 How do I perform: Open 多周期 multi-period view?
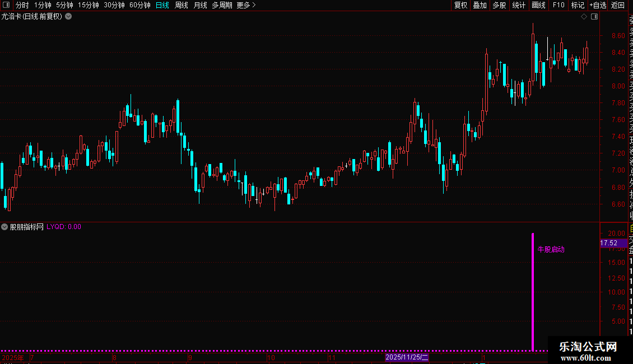pos(222,5)
